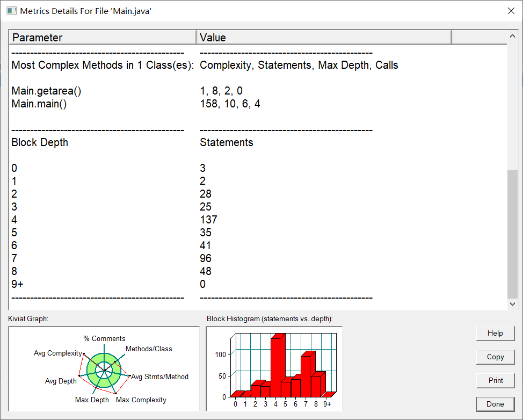Click the Parameter column header

[103, 38]
